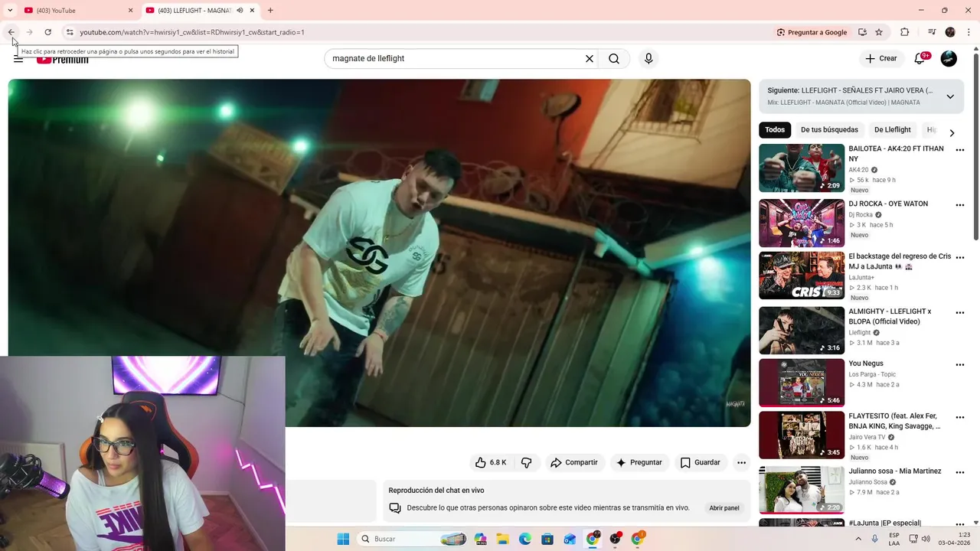The image size is (980, 551).
Task: Start voice search with the microphone
Action: click(648, 59)
